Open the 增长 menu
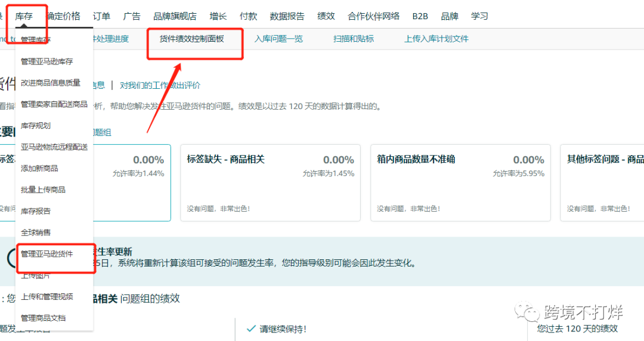 coord(218,16)
